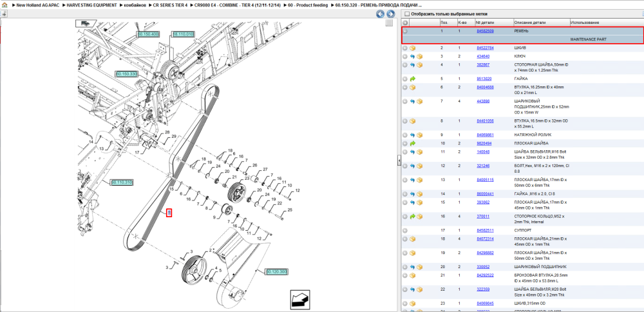Open the CR SERIES TIER 4 breadcrumb
Screen dimensions: 644x312
[x=170, y=5]
